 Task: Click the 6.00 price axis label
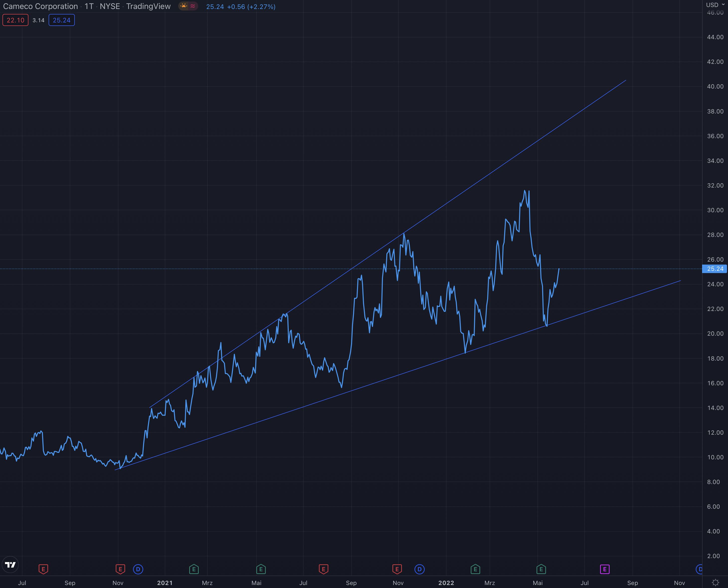[714, 507]
